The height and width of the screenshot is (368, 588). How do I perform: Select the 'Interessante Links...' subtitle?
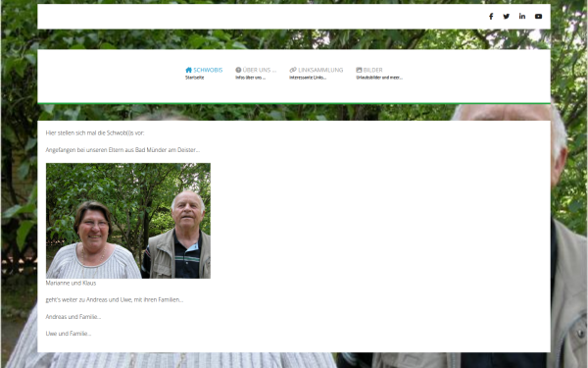coord(308,78)
